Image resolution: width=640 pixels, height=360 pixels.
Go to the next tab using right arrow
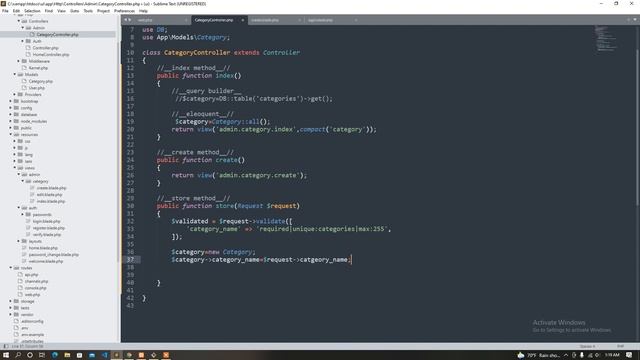pyautogui.click(x=130, y=20)
